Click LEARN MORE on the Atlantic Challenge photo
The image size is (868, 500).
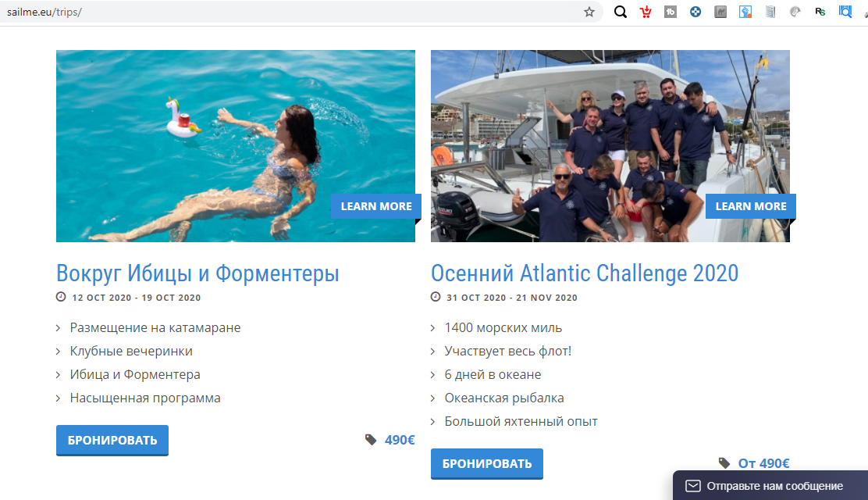(750, 206)
